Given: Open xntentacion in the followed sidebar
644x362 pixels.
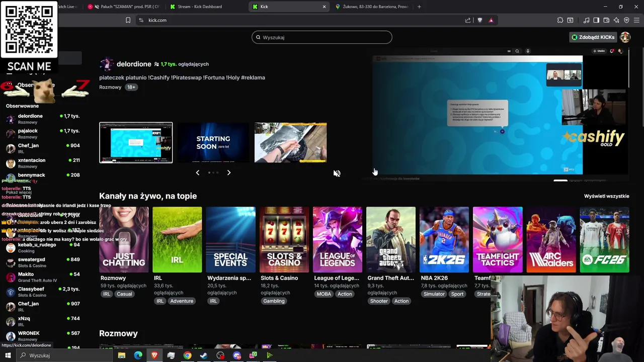Looking at the screenshot, I should click(x=43, y=163).
